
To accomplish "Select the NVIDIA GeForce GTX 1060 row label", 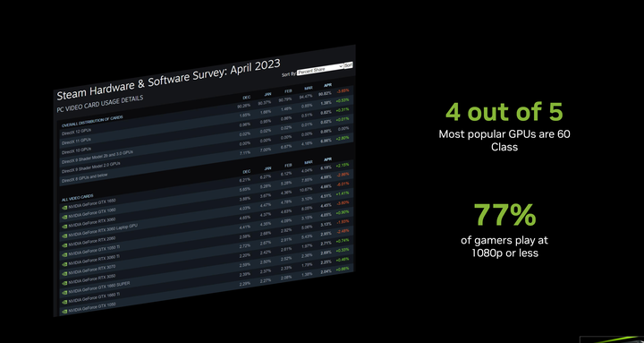I will (x=92, y=213).
